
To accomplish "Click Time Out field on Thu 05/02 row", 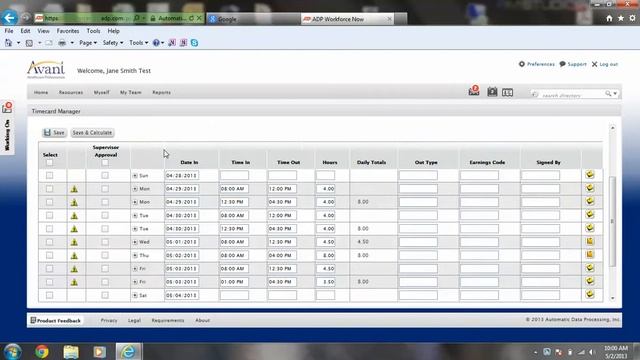I will tap(282, 256).
